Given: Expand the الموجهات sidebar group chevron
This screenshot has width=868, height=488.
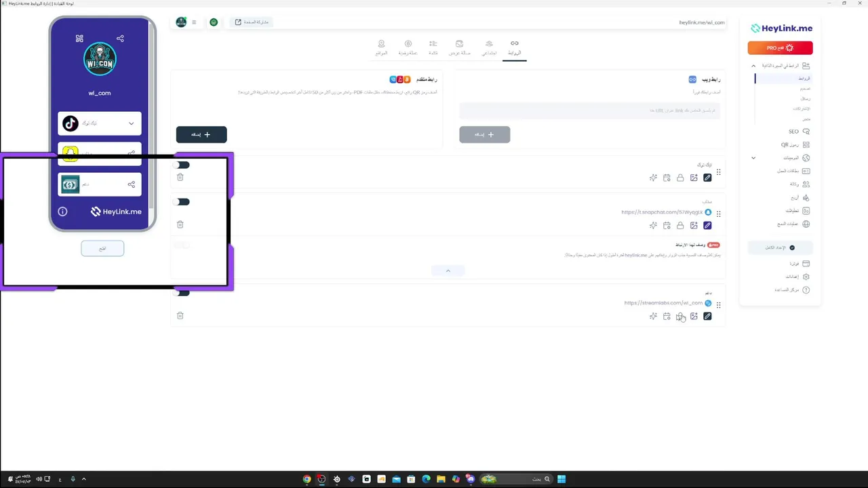Looking at the screenshot, I should [753, 158].
